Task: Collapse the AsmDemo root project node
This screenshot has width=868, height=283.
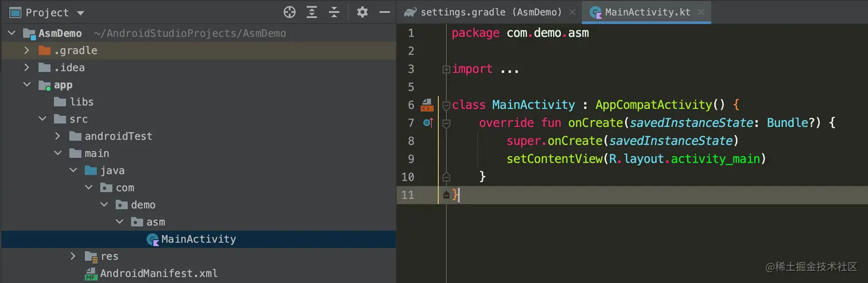Action: [x=11, y=33]
